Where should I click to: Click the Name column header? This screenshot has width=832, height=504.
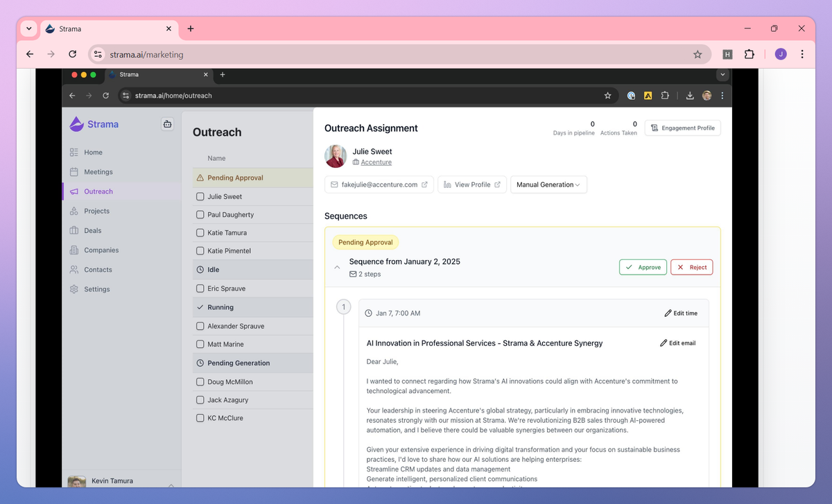[216, 158]
